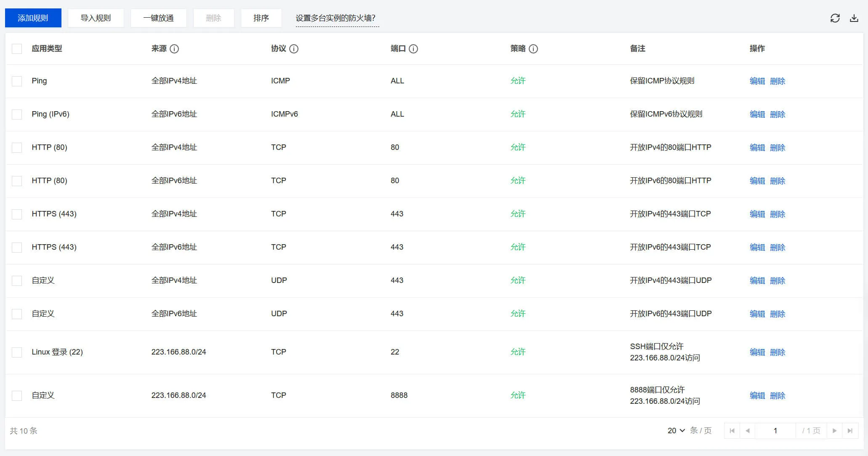Screen dimensions: 868x456
Task: Click the download rules icon
Action: pyautogui.click(x=854, y=18)
